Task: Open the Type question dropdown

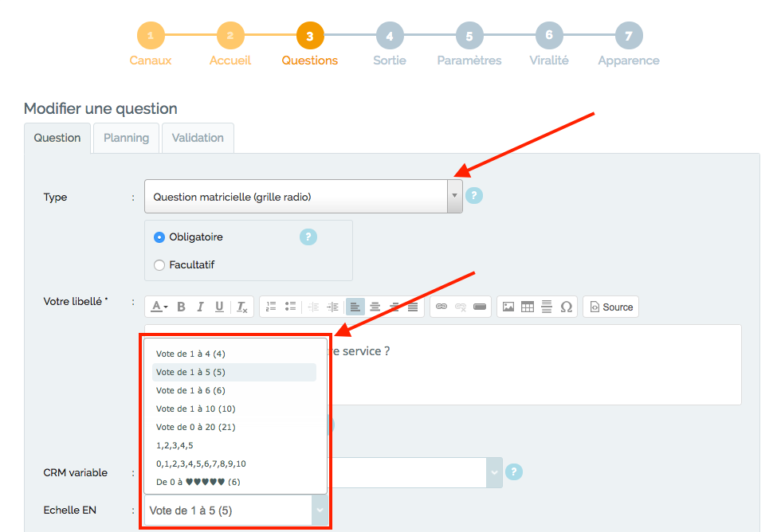Action: (304, 197)
